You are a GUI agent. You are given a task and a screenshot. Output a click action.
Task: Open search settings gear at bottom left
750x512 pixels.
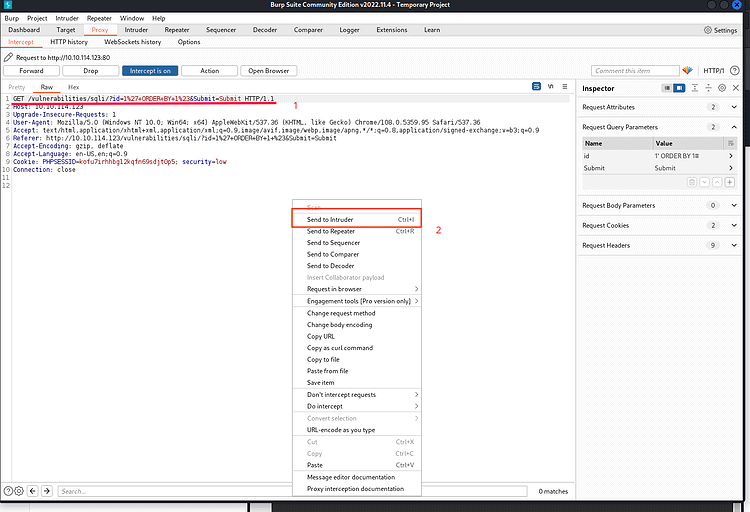(19, 491)
